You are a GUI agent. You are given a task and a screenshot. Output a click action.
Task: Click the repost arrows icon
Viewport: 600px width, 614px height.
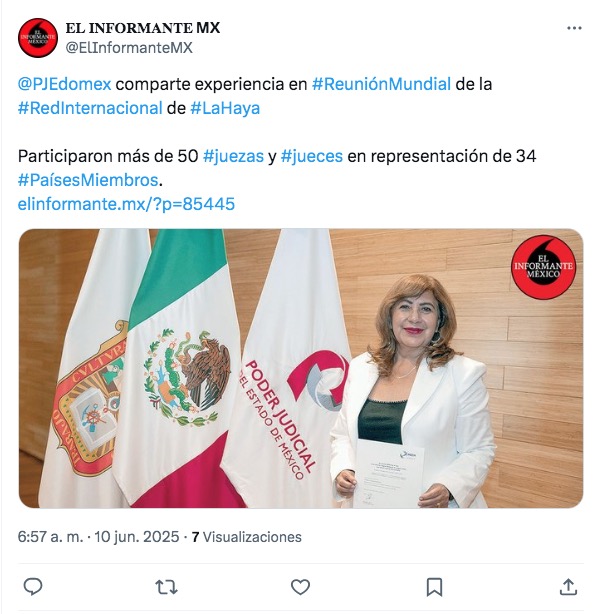[x=166, y=587]
